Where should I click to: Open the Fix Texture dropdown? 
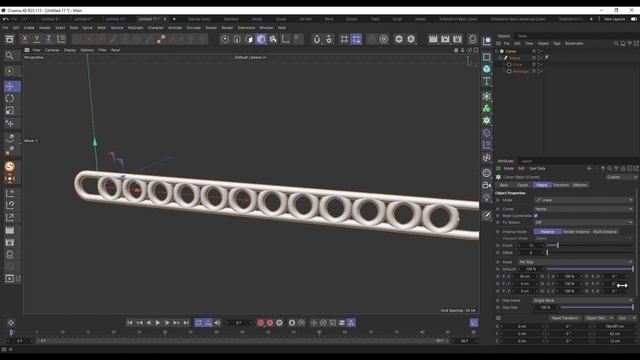click(584, 222)
